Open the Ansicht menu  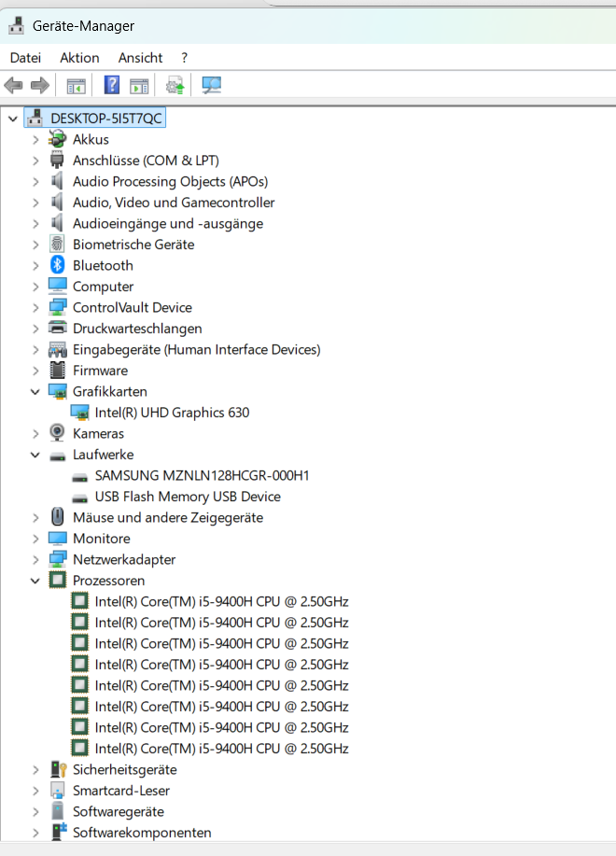tap(140, 58)
